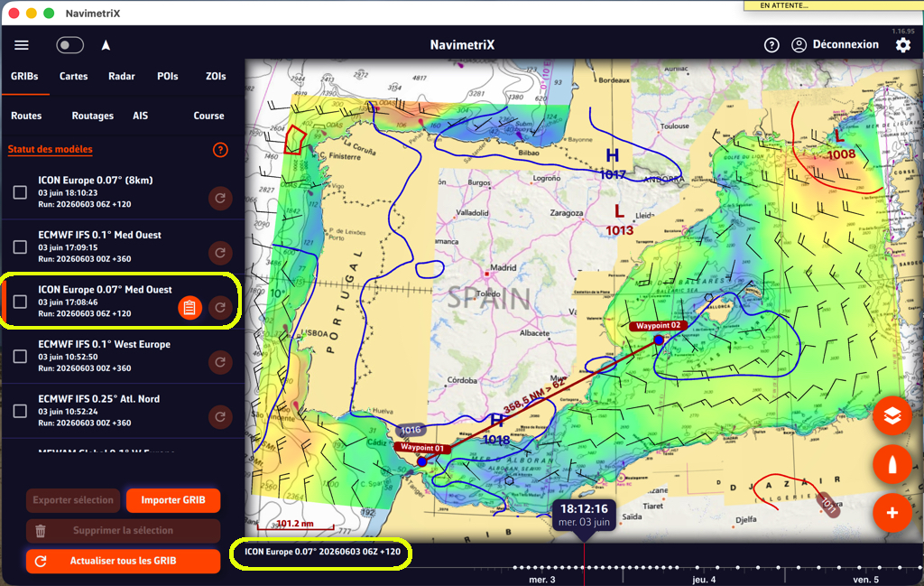Screen dimensions: 924x586
Task: Open the Radar tab
Action: (x=122, y=76)
